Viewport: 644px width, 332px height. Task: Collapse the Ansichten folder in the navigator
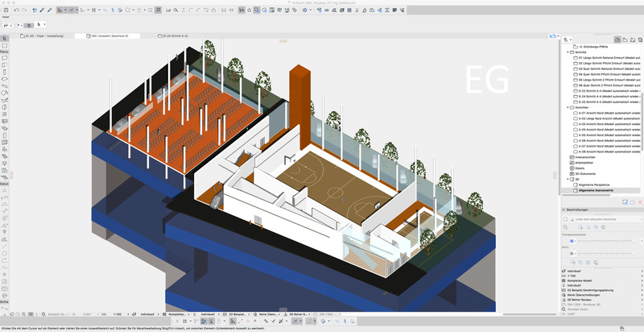[x=566, y=107]
